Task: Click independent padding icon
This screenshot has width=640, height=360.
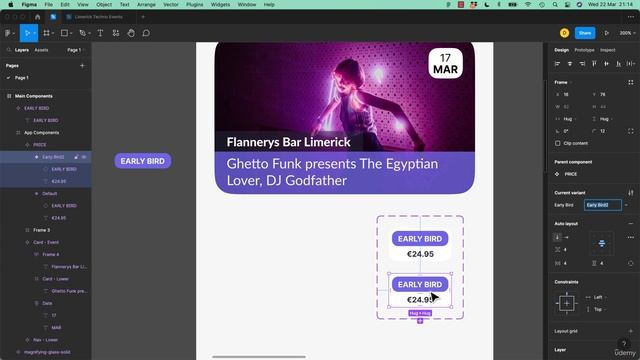Action: (631, 263)
